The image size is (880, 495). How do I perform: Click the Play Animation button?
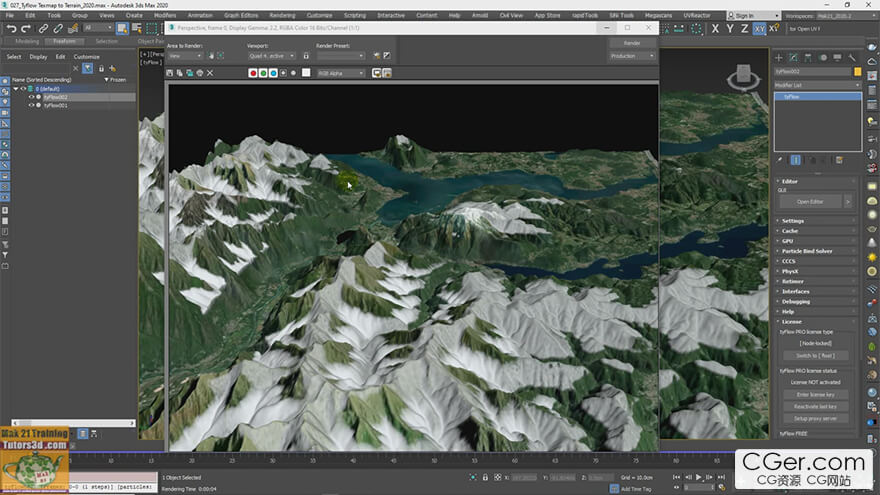click(x=699, y=477)
